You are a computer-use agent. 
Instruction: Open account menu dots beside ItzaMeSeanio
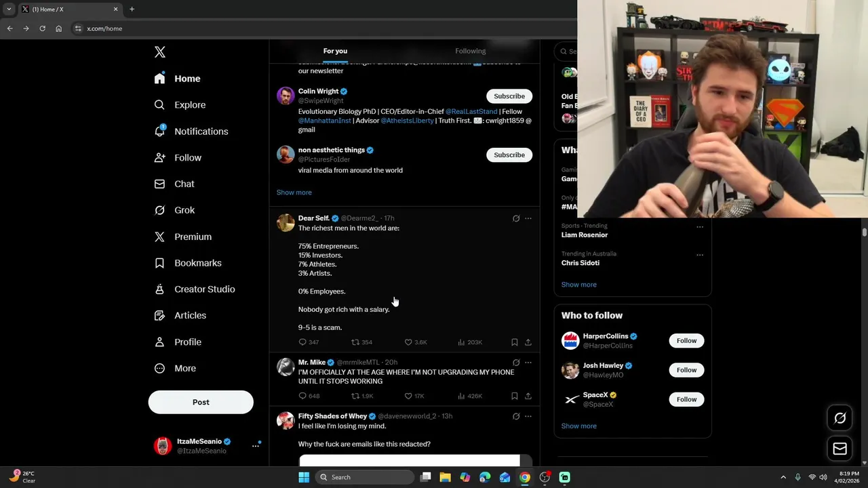point(256,445)
